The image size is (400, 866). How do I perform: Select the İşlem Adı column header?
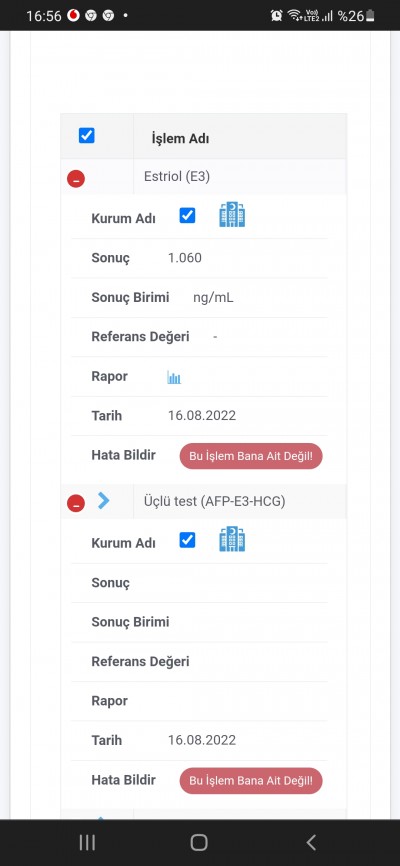180,139
